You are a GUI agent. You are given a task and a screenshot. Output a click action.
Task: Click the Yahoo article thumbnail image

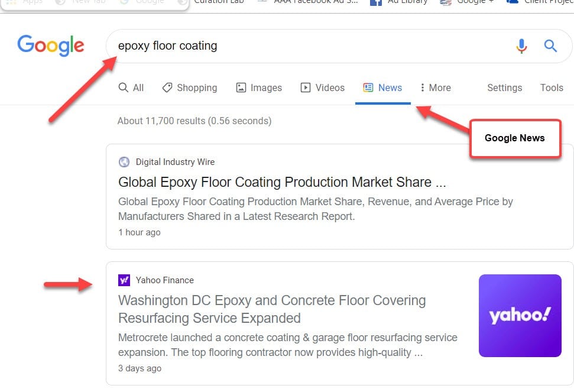click(520, 315)
